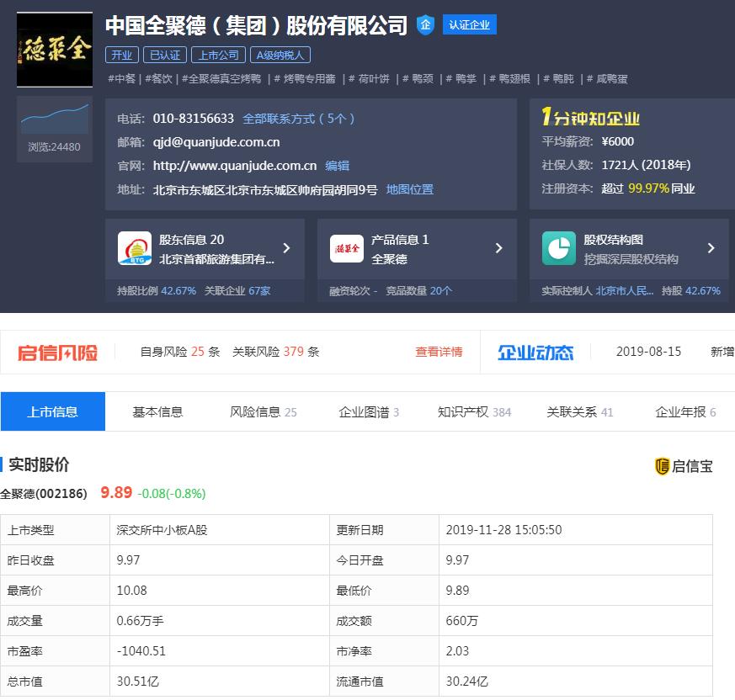Image resolution: width=735 pixels, height=700 pixels.
Task: Open the 知识产权 tab
Action: 463,412
